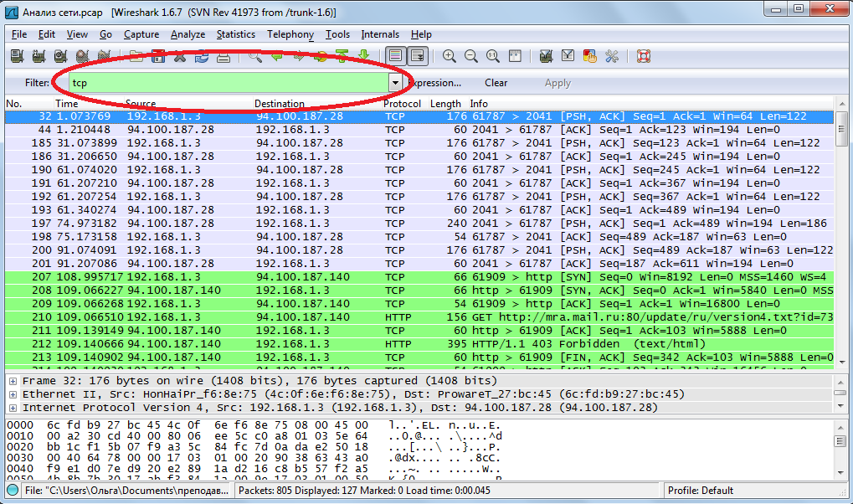Image resolution: width=853 pixels, height=504 pixels.
Task: Sort by the Length column header
Action: [x=448, y=104]
